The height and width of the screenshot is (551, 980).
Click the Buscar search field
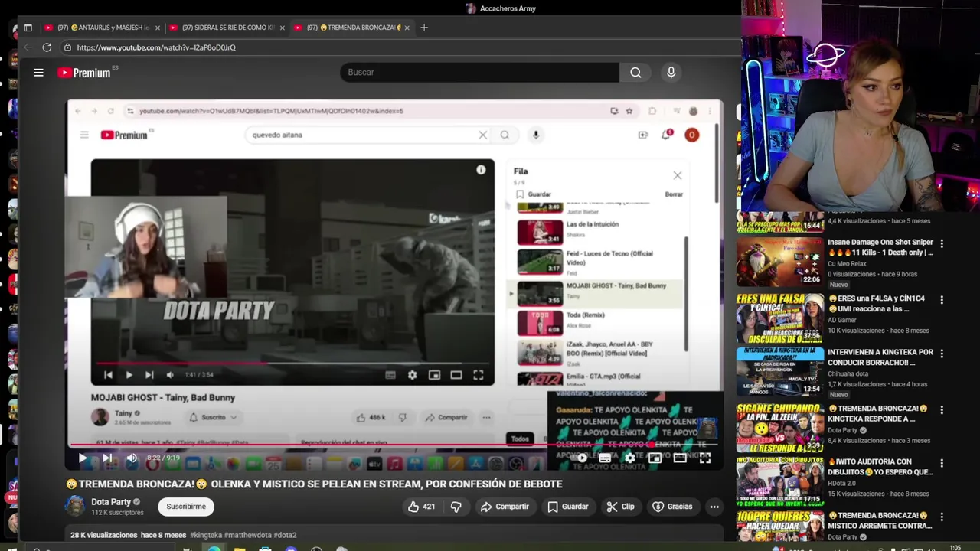tap(479, 72)
